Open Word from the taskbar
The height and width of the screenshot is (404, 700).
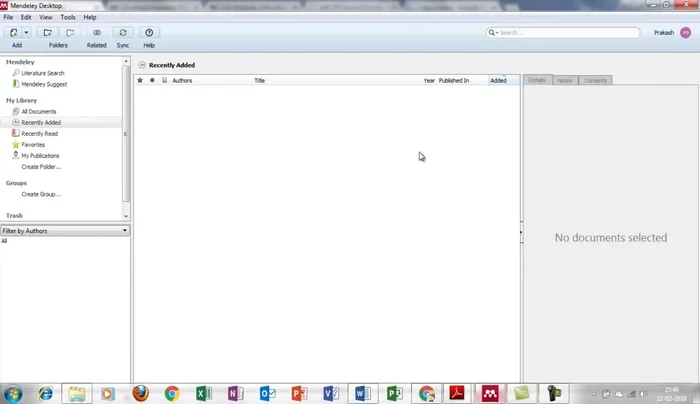click(362, 394)
